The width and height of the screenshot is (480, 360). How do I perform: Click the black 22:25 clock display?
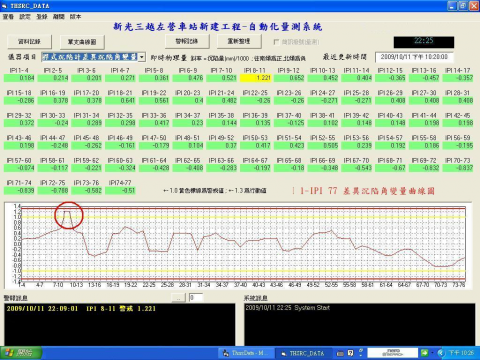coord(424,42)
